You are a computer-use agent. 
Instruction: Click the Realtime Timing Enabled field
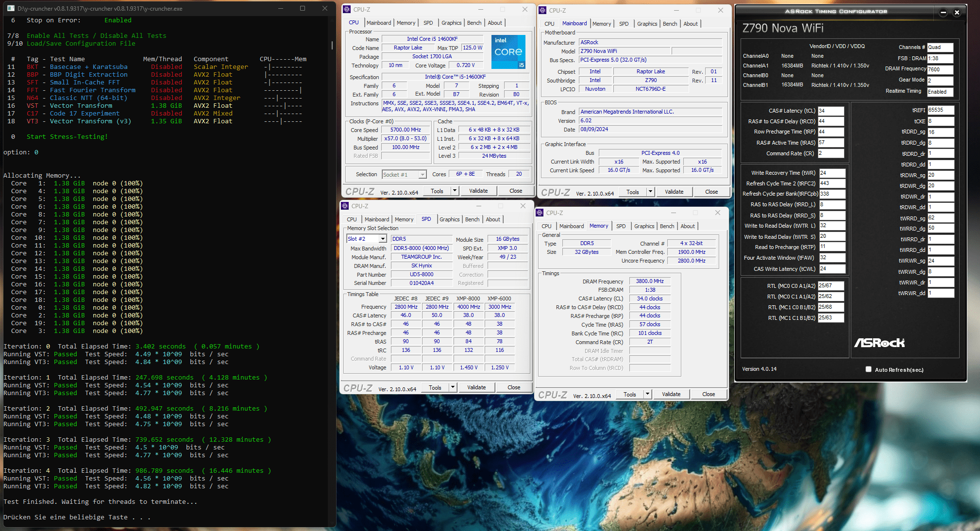940,92
